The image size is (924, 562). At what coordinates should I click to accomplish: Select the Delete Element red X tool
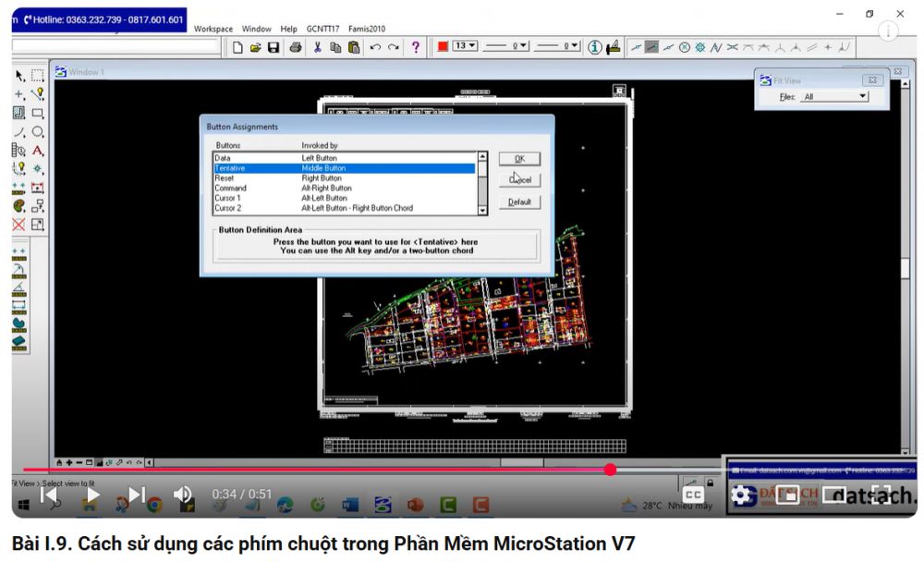[x=18, y=225]
